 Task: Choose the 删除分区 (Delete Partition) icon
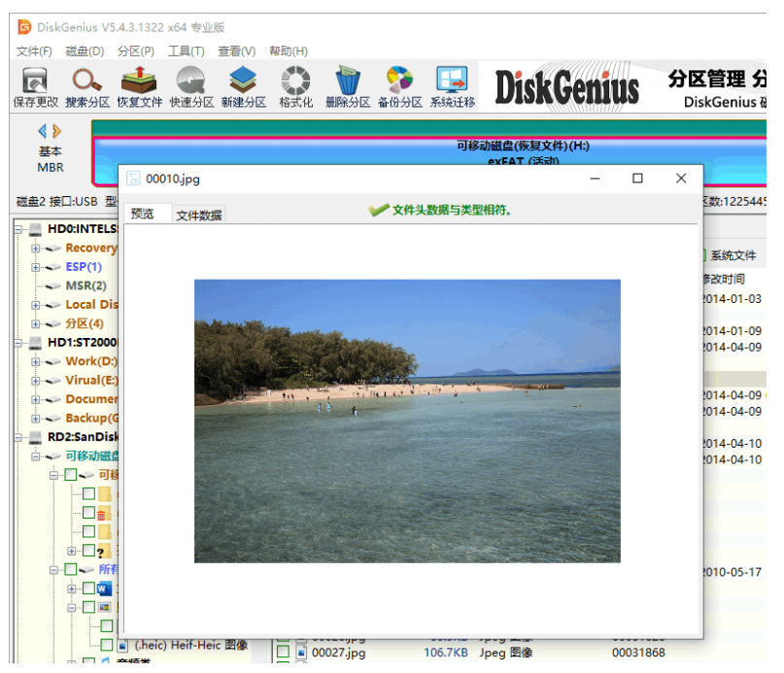(x=347, y=85)
